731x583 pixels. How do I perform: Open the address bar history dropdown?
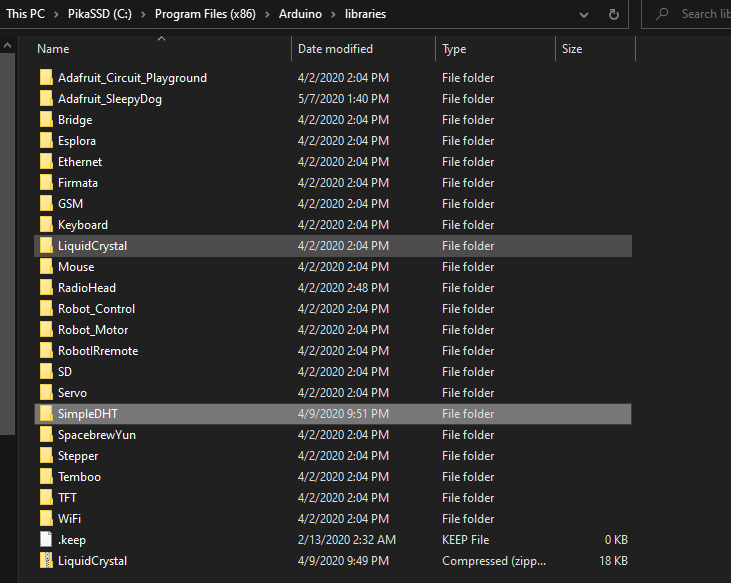pos(584,15)
